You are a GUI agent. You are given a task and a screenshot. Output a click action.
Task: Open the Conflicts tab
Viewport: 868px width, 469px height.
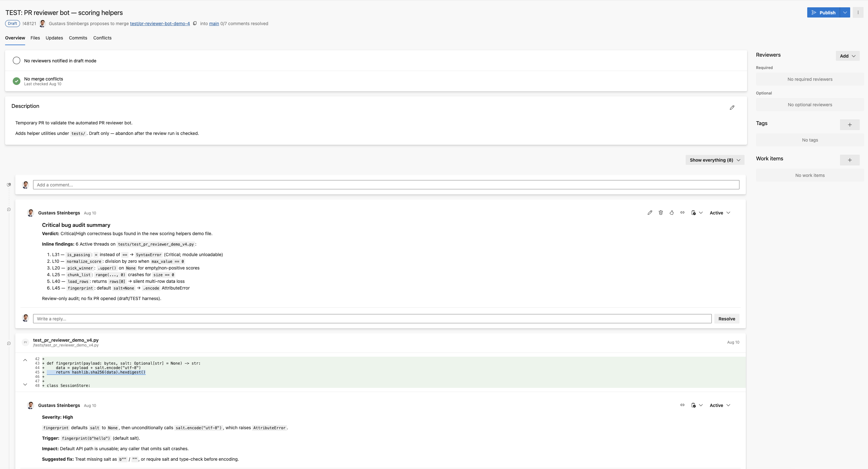point(102,38)
